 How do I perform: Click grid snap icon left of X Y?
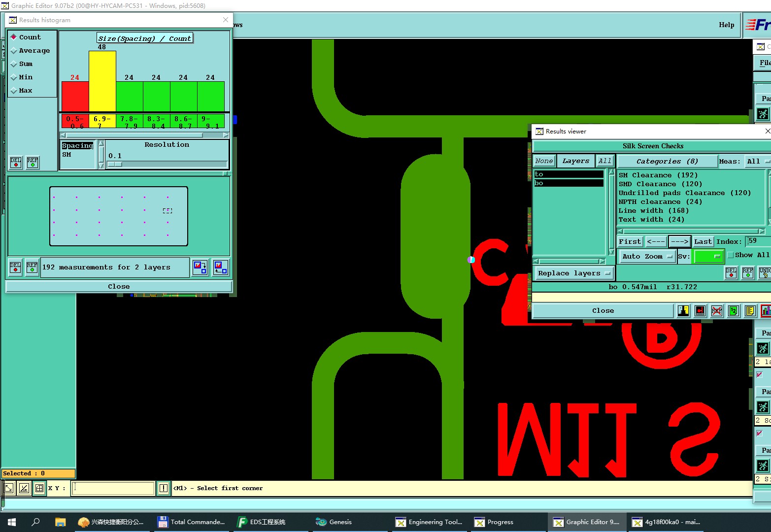coord(39,488)
